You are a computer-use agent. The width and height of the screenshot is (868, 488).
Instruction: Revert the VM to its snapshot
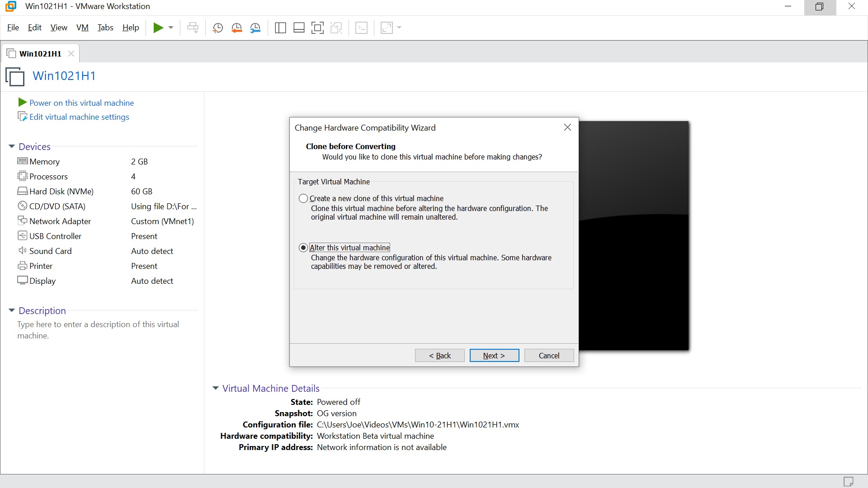(236, 28)
